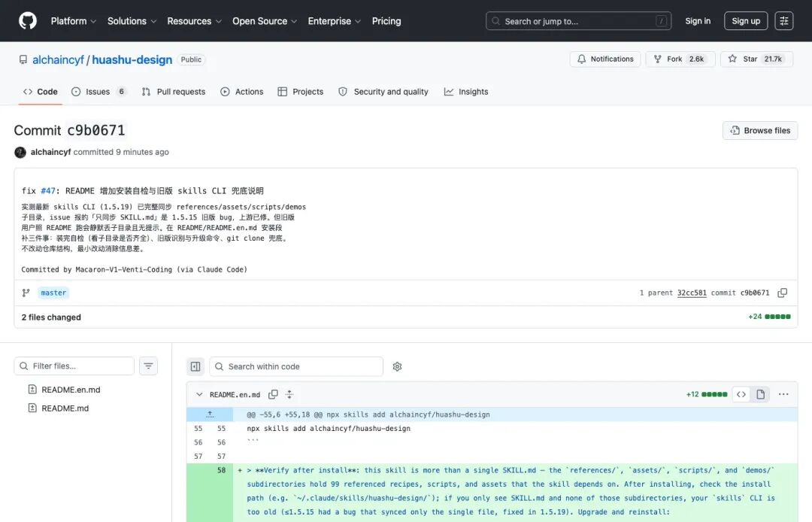Show the rich diff document icon
The height and width of the screenshot is (522, 812).
tap(760, 395)
